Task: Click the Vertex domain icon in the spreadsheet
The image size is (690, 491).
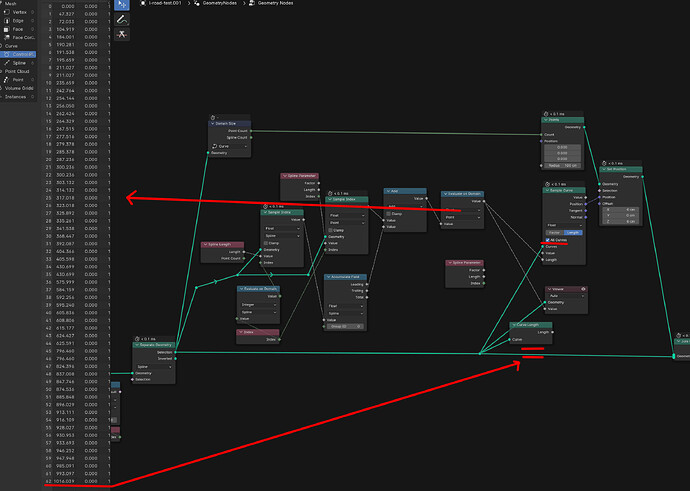Action: 7,12
